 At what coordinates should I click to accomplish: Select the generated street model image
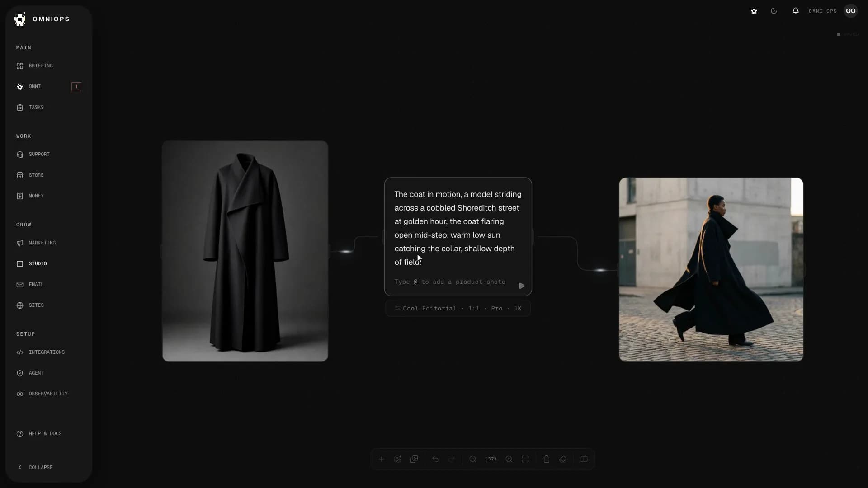(711, 270)
